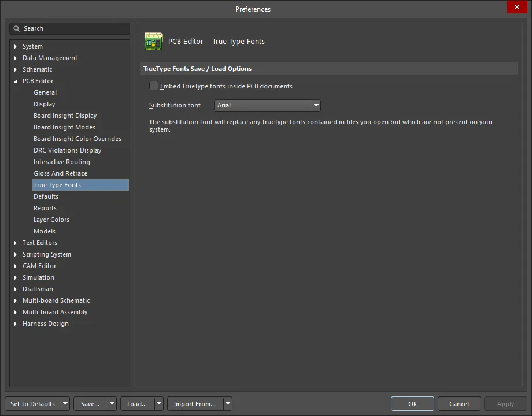Expand the Schematic category
Viewport: 532px width, 416px height.
click(14, 69)
